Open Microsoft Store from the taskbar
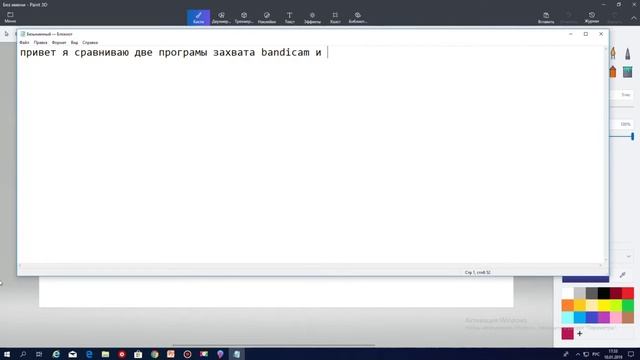 tap(138, 354)
